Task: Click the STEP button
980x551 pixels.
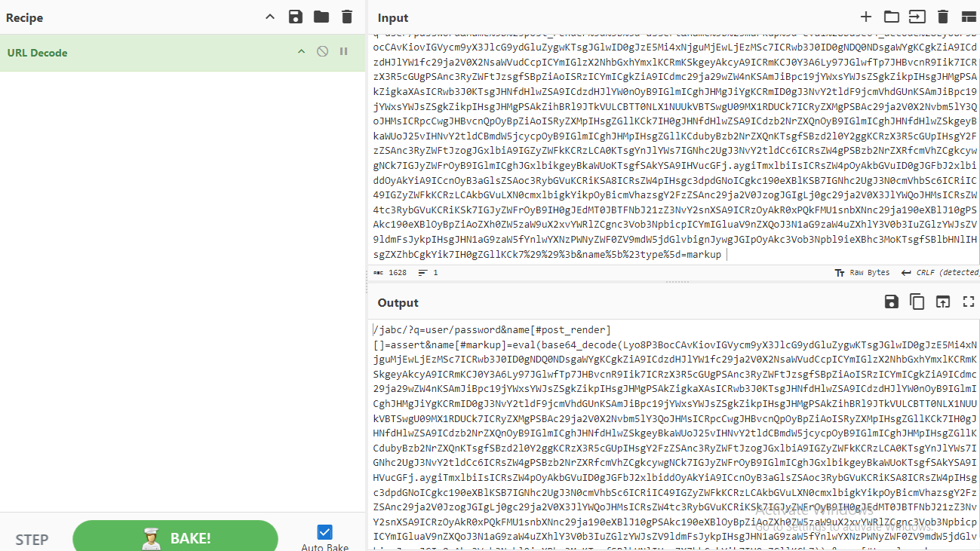Action: click(x=32, y=540)
